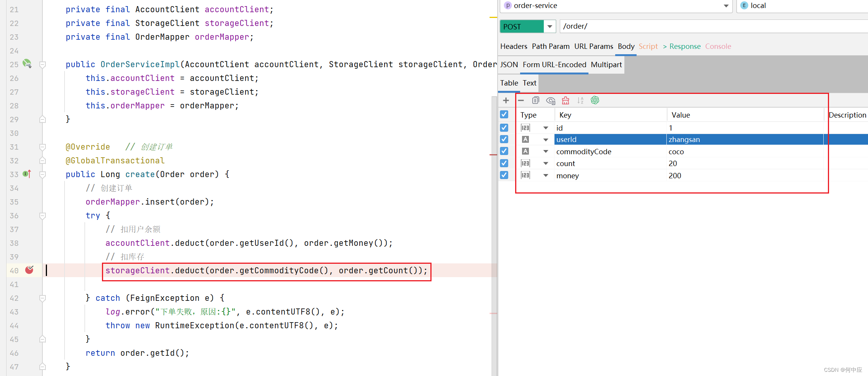This screenshot has height=376, width=868.
Task: Switch to the Headers tab
Action: [x=514, y=46]
